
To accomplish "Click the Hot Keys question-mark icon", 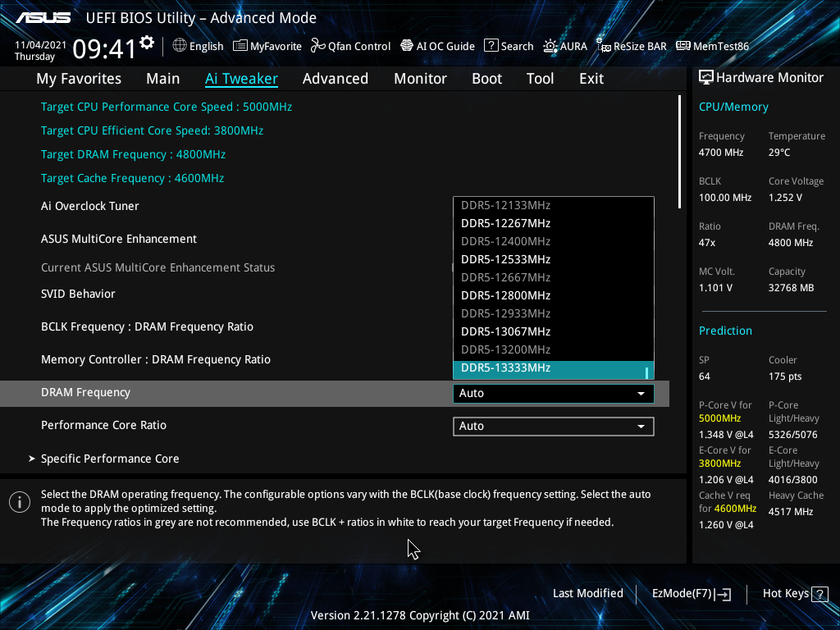I will tap(819, 594).
